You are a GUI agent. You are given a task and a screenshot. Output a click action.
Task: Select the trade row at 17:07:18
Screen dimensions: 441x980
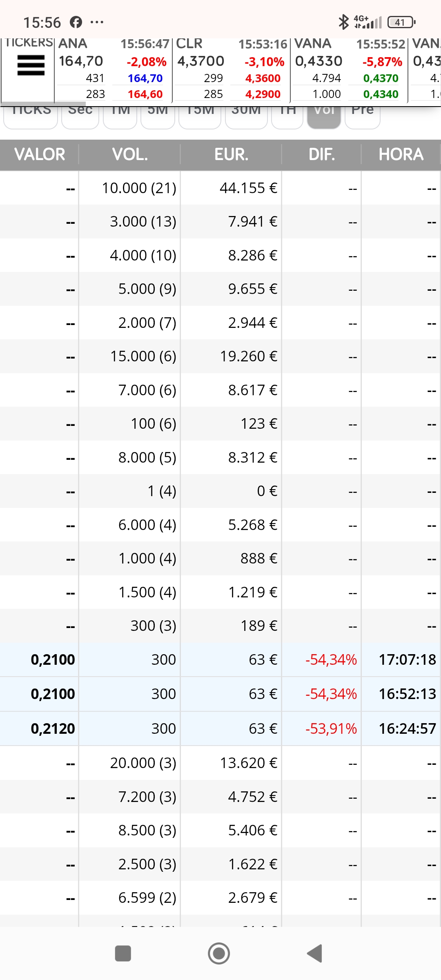pyautogui.click(x=220, y=660)
